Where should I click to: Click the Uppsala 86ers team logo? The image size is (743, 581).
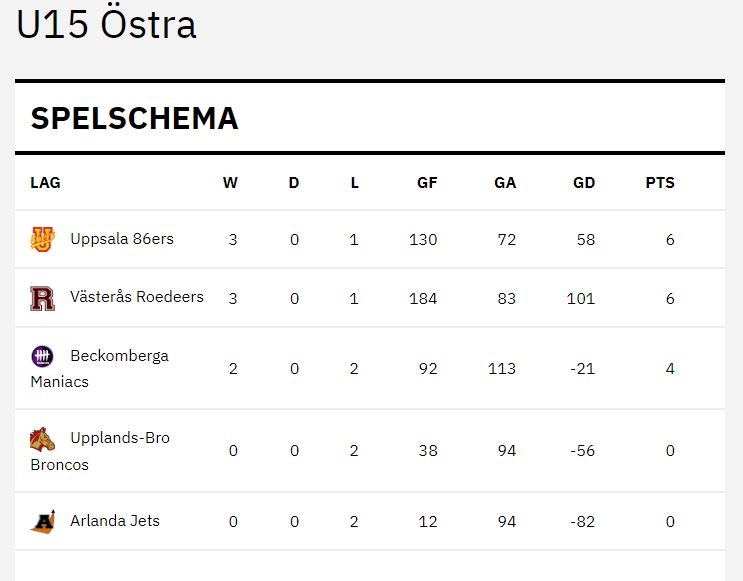(x=43, y=240)
